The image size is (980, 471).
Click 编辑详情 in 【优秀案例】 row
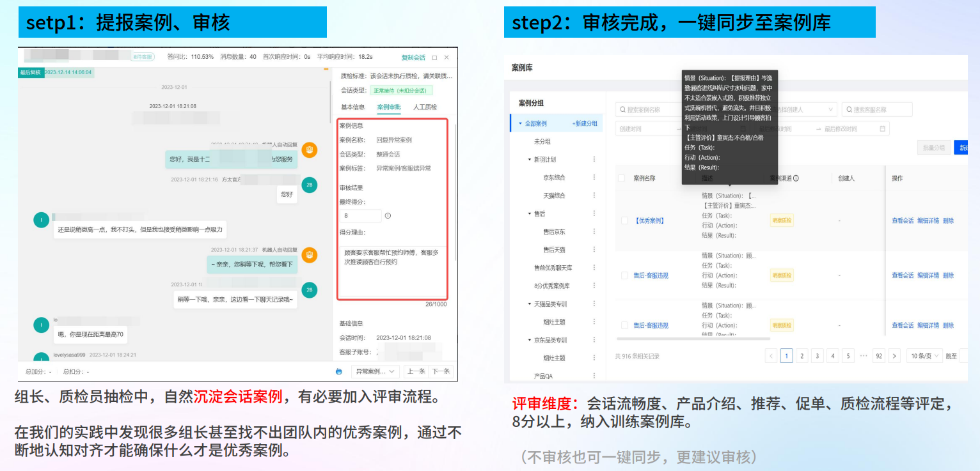pyautogui.click(x=928, y=220)
